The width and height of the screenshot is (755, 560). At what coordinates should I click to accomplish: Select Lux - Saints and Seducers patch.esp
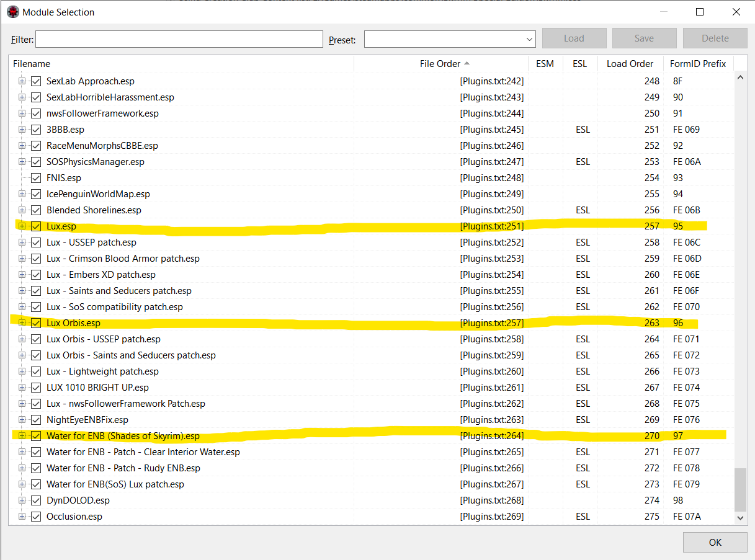(x=372, y=291)
